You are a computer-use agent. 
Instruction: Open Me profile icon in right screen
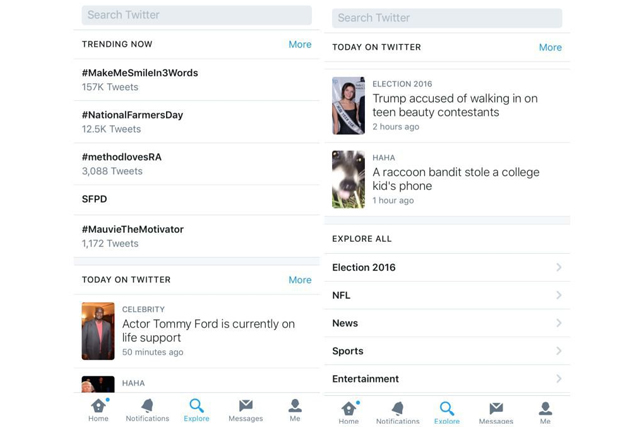(545, 408)
